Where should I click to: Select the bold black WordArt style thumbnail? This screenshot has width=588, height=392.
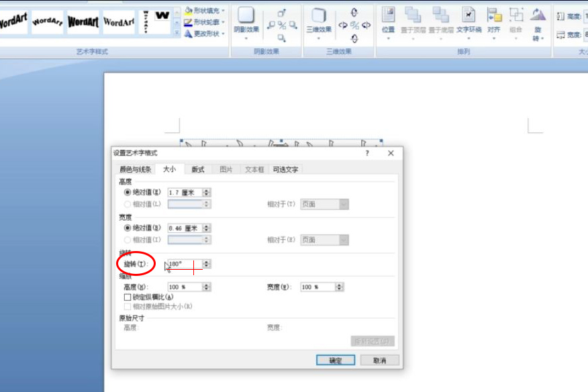83,21
